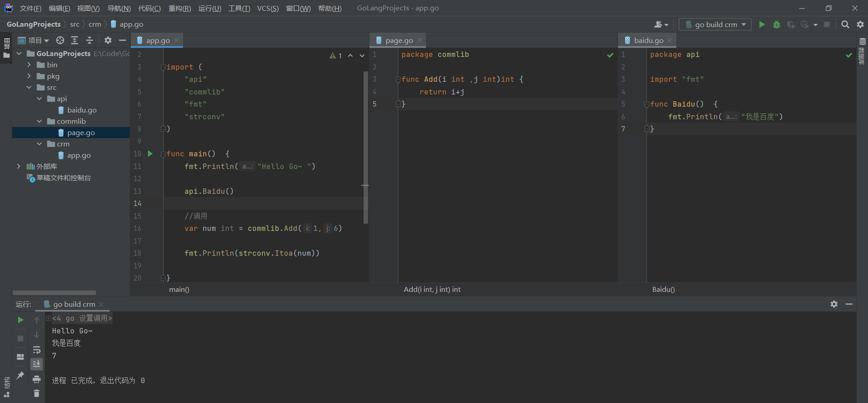Stop process in the Run panel
The width and height of the screenshot is (868, 403).
point(20,338)
